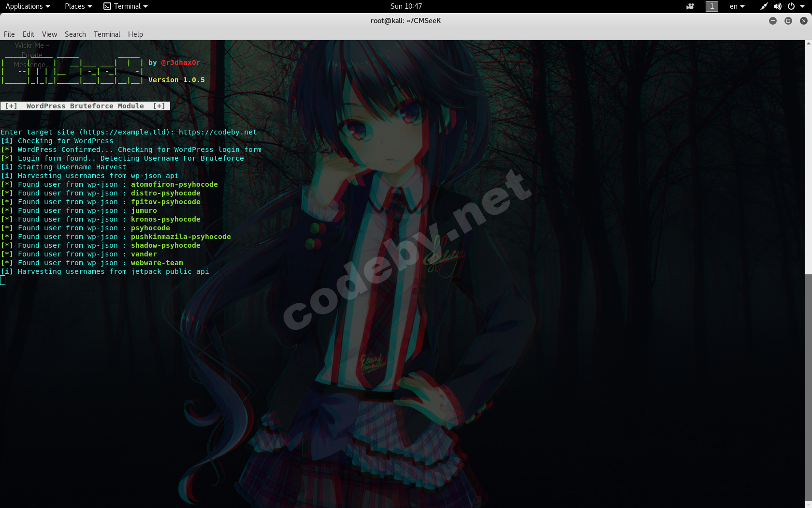This screenshot has height=508, width=812.
Task: Open the Terminal menu in the window menu bar
Action: [x=107, y=34]
